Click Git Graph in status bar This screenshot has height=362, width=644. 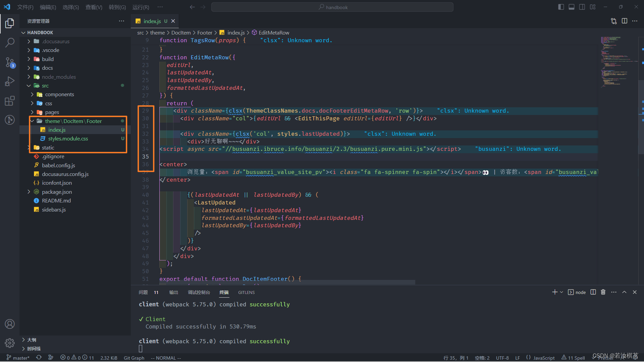tap(134, 358)
